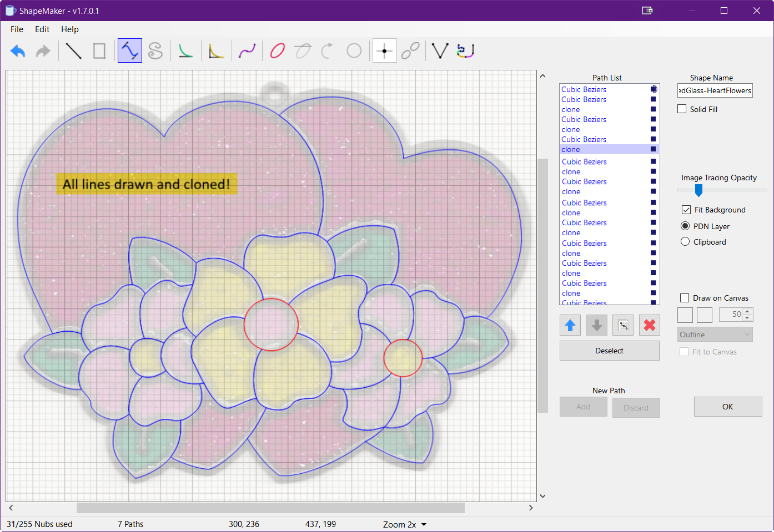Click the gray struck-through ellipse icon
774x532 pixels.
pyautogui.click(x=303, y=51)
